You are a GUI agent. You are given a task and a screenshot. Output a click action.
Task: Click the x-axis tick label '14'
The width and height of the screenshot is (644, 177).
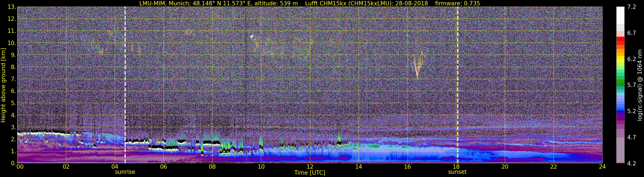(x=358, y=167)
